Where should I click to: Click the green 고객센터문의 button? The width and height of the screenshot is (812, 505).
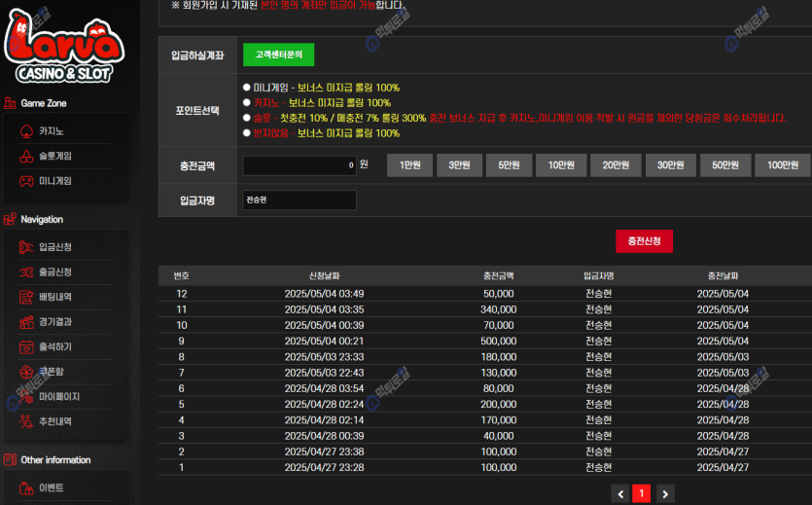pyautogui.click(x=278, y=55)
